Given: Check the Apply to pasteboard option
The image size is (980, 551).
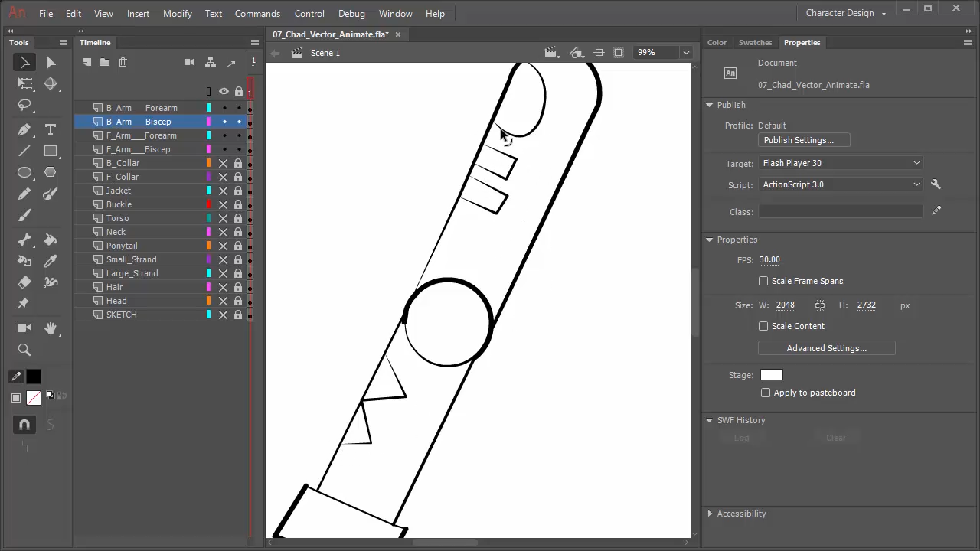Looking at the screenshot, I should [766, 393].
